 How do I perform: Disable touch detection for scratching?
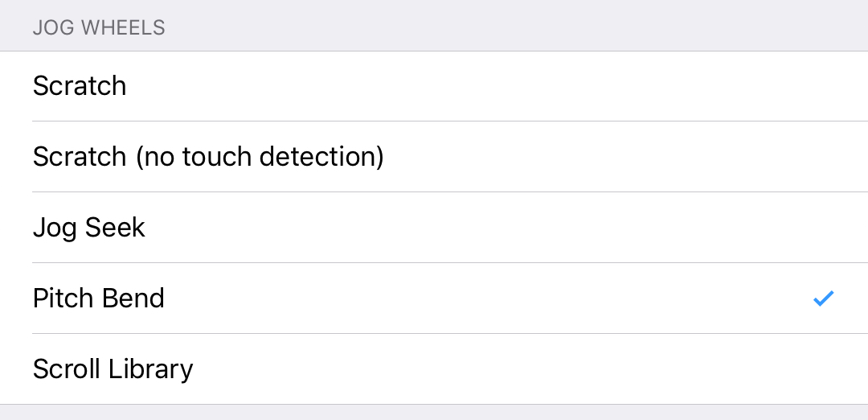coord(434,156)
